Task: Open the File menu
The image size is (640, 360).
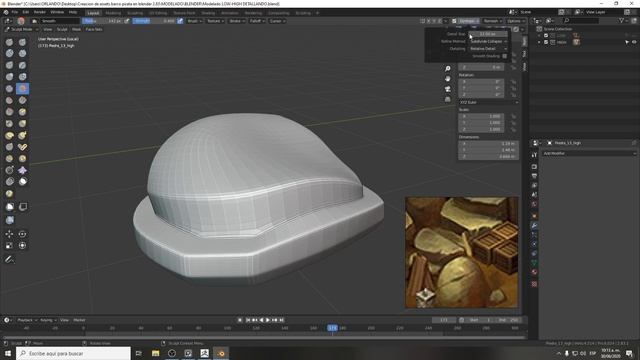Action: click(x=15, y=12)
